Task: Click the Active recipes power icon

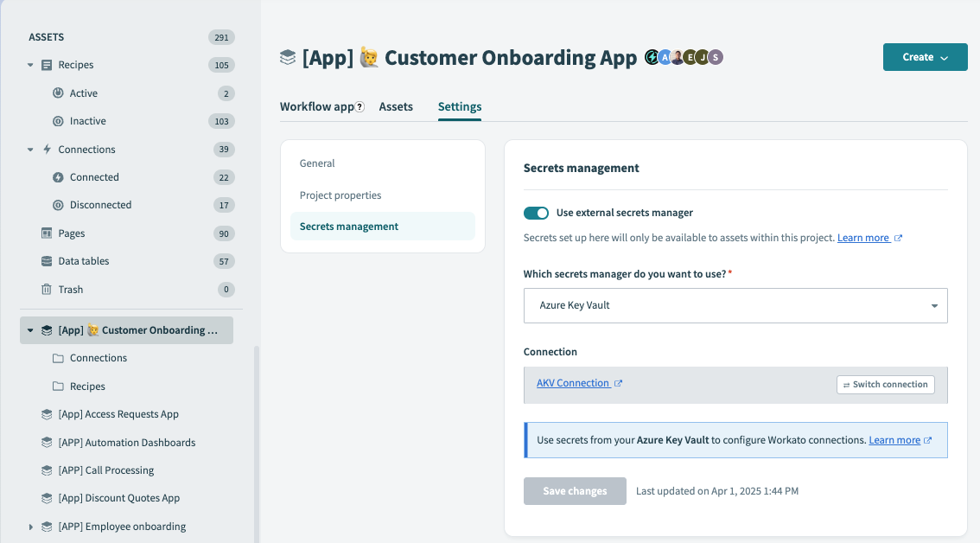Action: tap(58, 93)
